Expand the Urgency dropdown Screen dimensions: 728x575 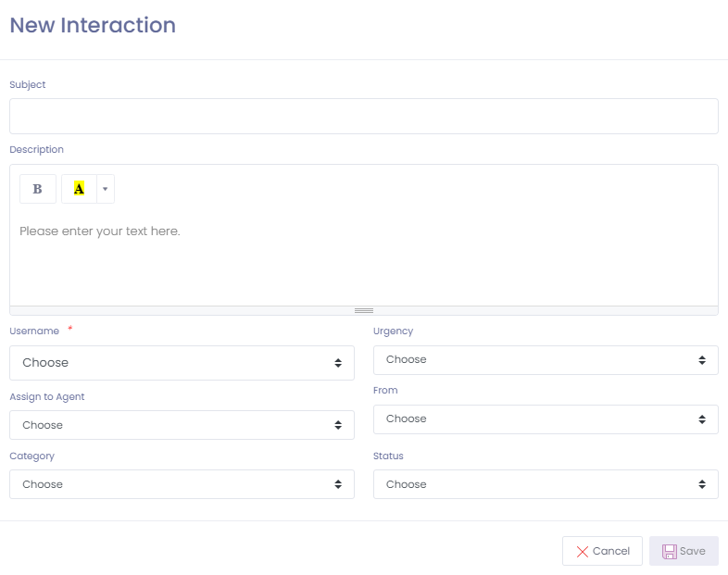[546, 360]
